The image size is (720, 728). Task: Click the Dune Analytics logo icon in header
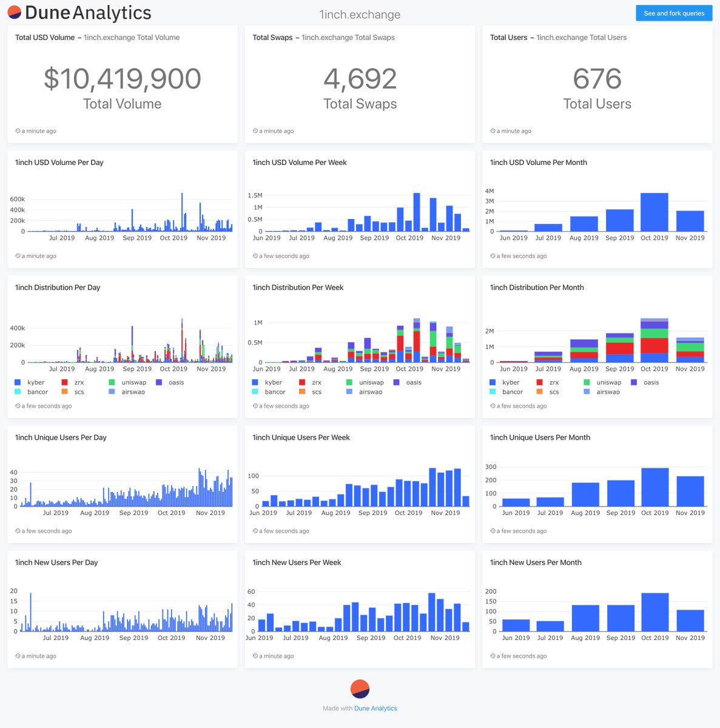pos(14,12)
